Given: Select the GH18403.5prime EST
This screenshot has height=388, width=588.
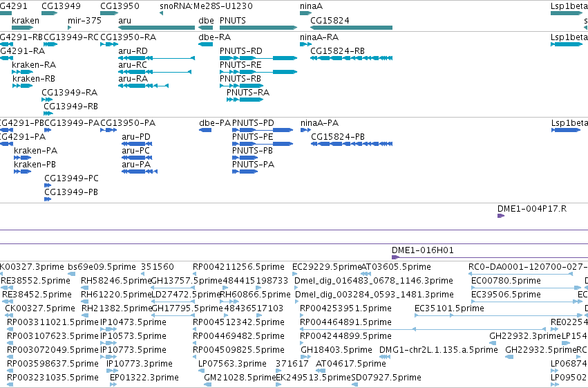Looking at the screenshot, I should [x=306, y=358].
